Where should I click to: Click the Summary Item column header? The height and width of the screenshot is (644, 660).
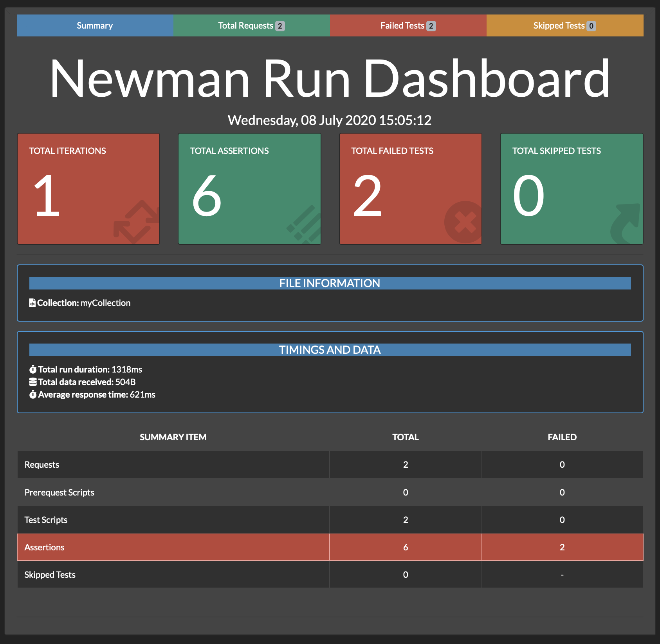pos(173,437)
